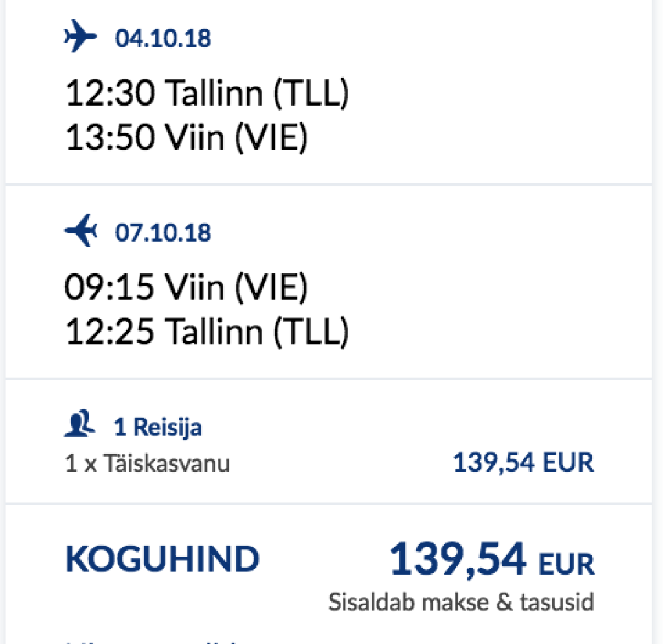Select the return date 07.10.18

coord(163,232)
